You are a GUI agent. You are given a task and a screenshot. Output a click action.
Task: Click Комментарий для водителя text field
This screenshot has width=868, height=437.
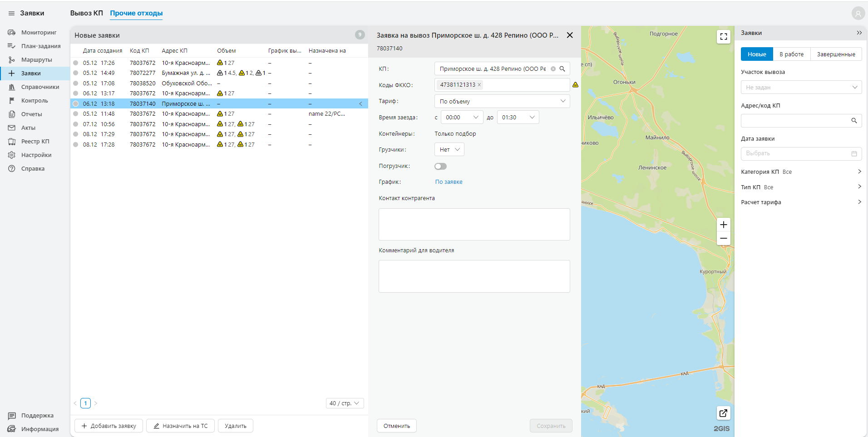point(474,276)
